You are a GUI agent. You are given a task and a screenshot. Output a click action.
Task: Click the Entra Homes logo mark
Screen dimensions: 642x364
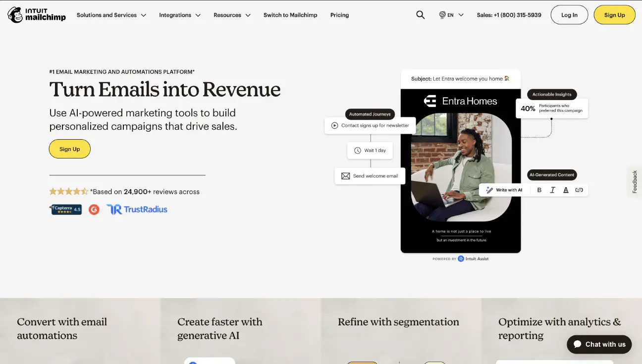click(x=430, y=101)
